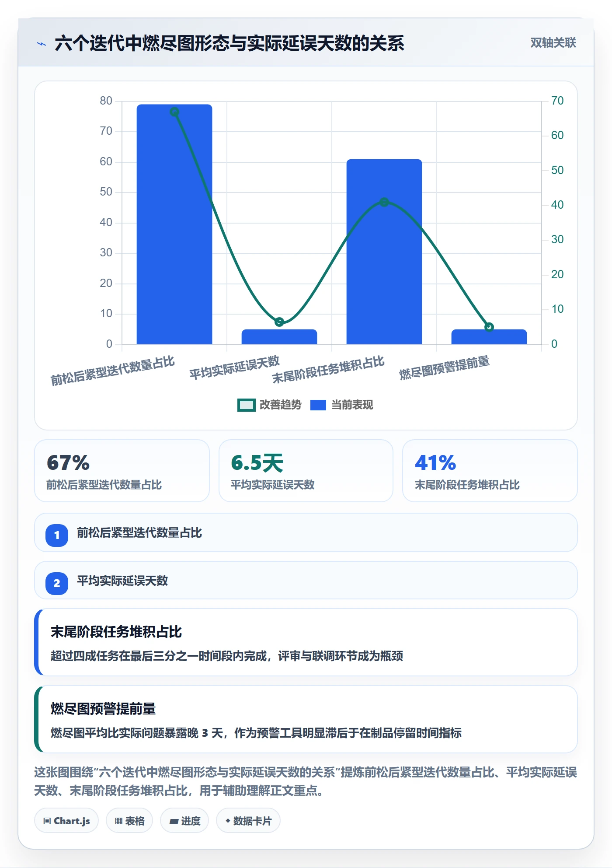
Task: Open the 41% stat card
Action: (490, 471)
